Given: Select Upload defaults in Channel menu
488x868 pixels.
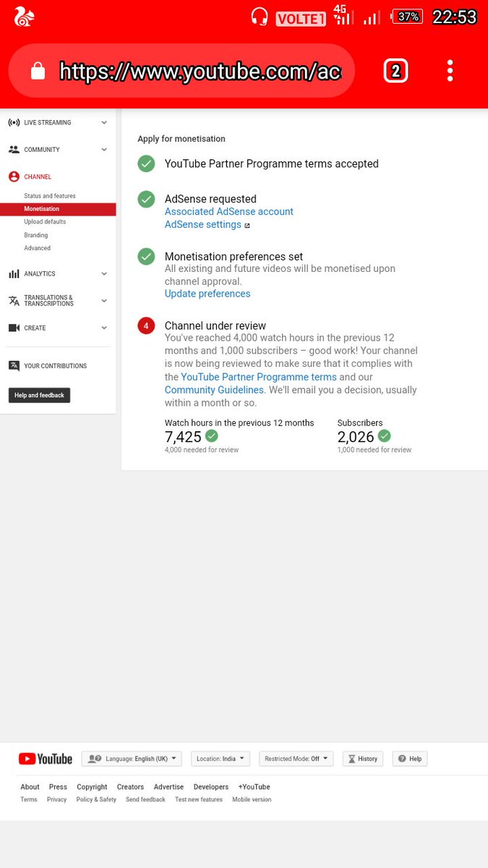Looking at the screenshot, I should (x=45, y=222).
